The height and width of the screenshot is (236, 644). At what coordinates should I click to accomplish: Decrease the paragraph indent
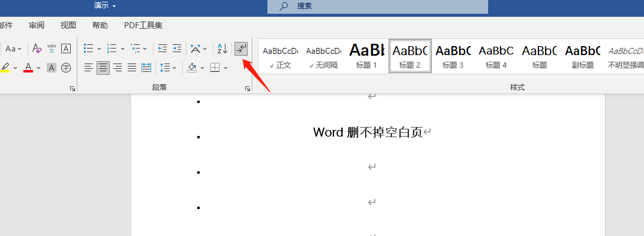[x=162, y=49]
